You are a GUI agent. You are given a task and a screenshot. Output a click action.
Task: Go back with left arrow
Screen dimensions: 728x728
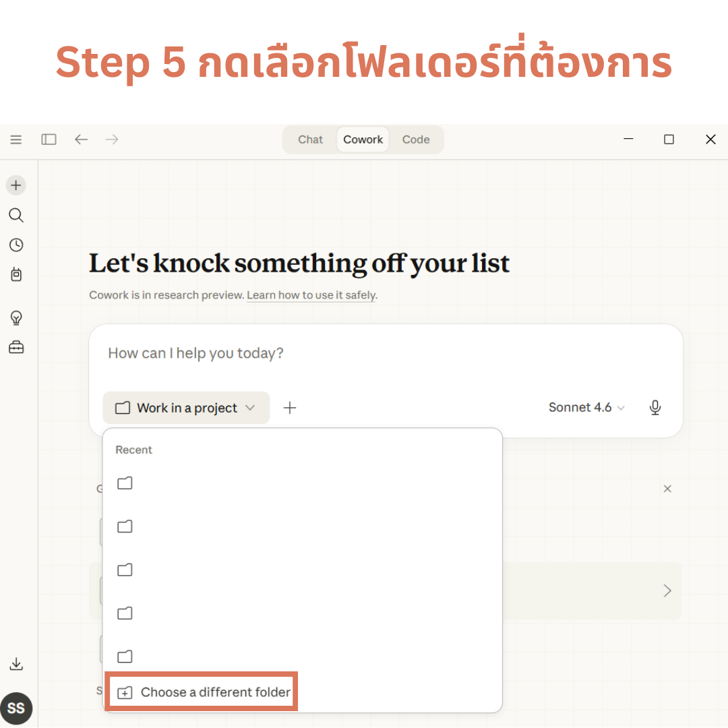(81, 140)
